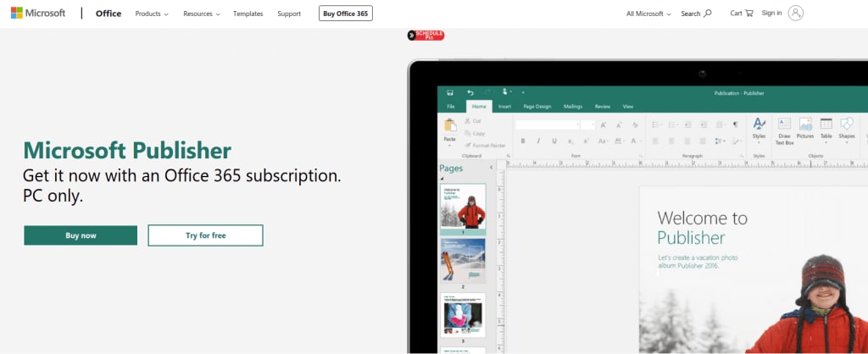The image size is (868, 354).
Task: Click the Touch/Mouse mode icon in Publisher's title bar
Action: 505,91
